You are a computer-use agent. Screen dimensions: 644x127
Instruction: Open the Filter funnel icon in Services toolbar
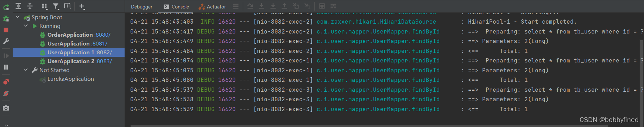click(x=56, y=6)
